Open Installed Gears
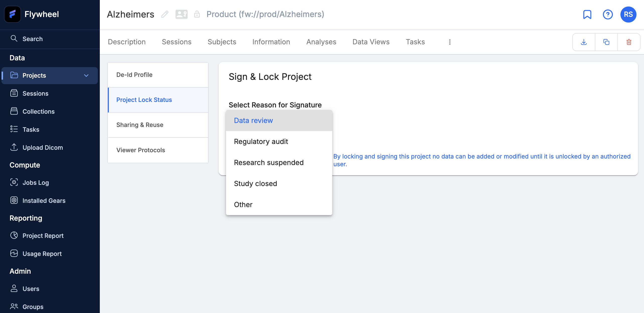 point(50,201)
